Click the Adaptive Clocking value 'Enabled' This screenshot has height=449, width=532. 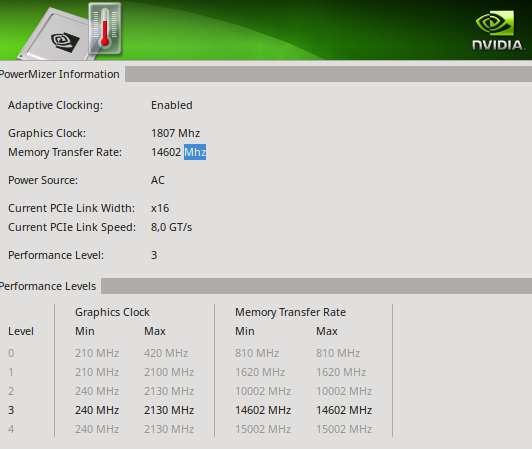click(x=172, y=105)
